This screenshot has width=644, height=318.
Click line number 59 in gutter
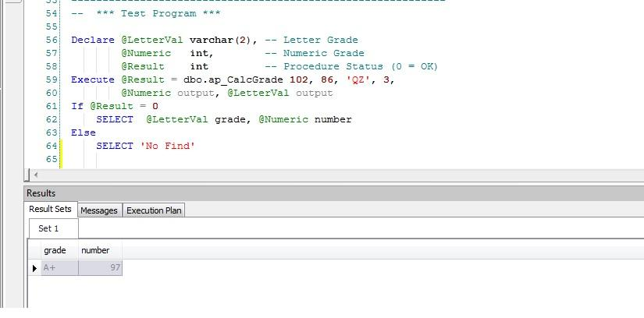52,80
